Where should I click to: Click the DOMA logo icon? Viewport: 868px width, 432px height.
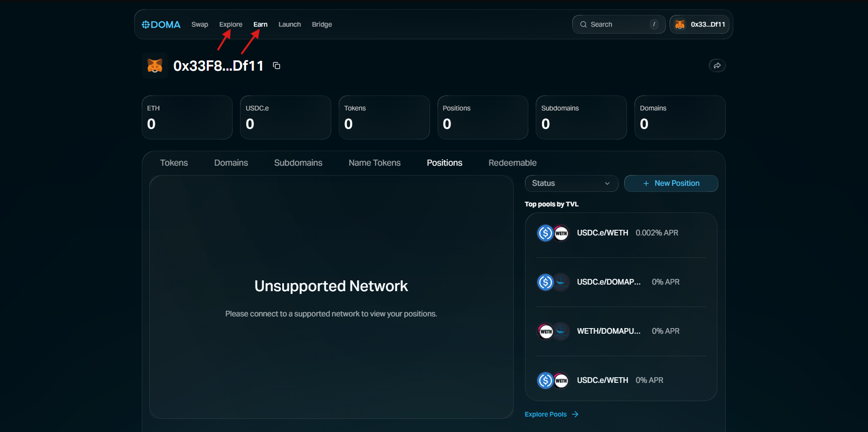(146, 24)
